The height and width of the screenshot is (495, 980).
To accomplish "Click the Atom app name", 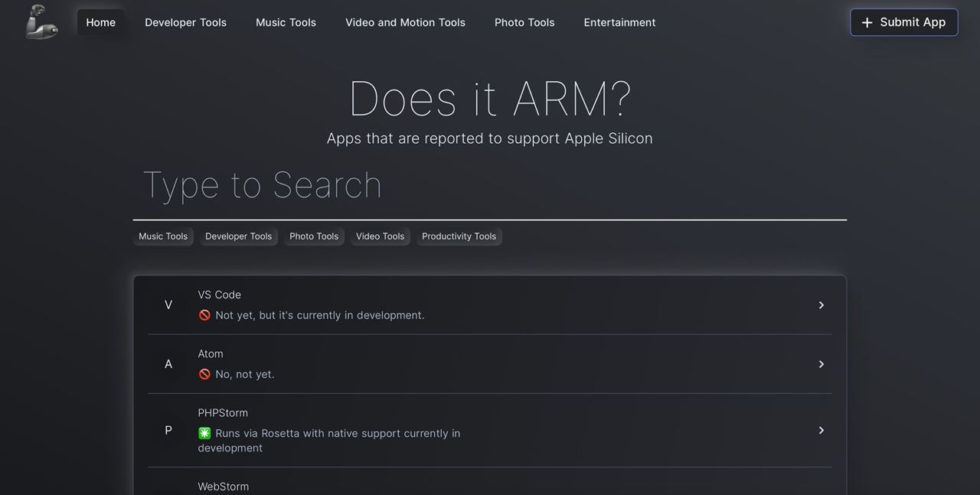I will pos(211,353).
